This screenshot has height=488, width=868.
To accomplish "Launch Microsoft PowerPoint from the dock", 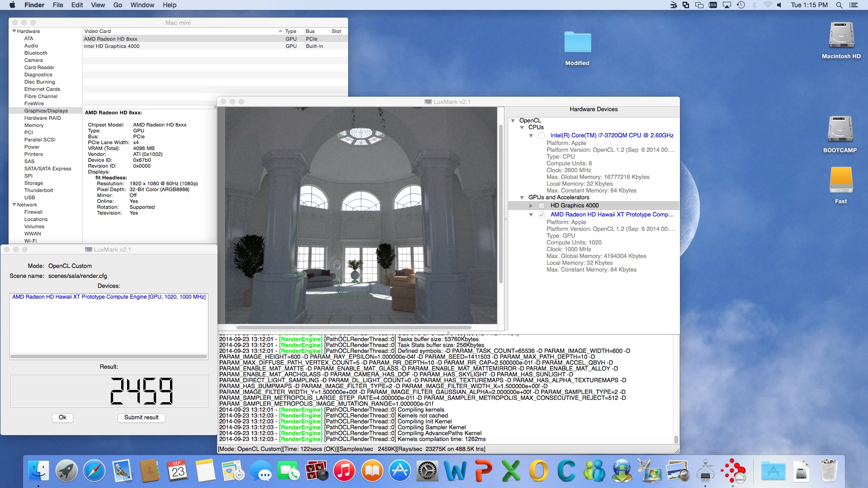I will (x=483, y=471).
